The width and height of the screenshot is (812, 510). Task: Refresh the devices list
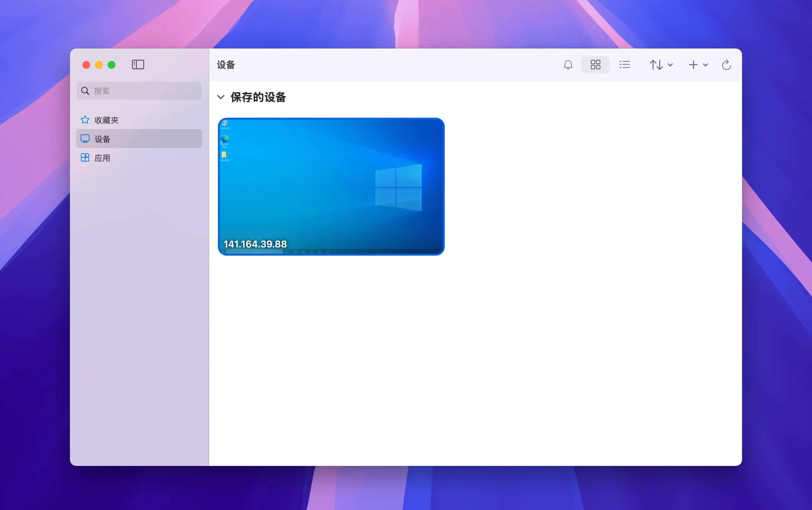(726, 64)
